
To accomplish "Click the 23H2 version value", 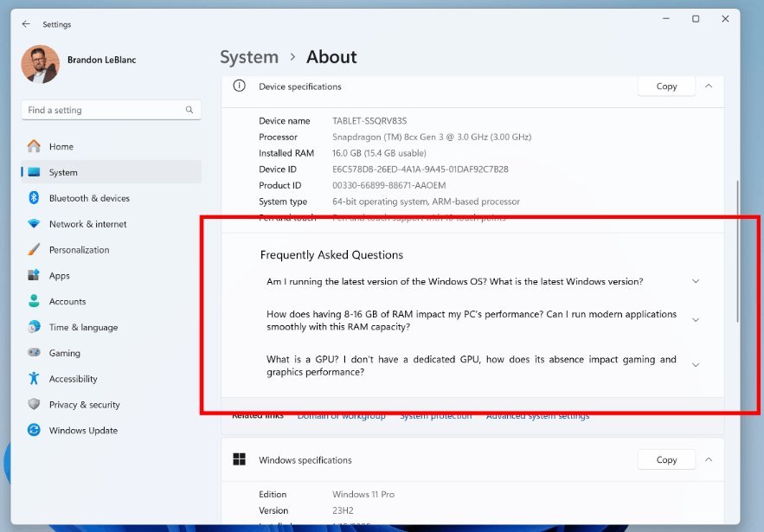I will 343,510.
